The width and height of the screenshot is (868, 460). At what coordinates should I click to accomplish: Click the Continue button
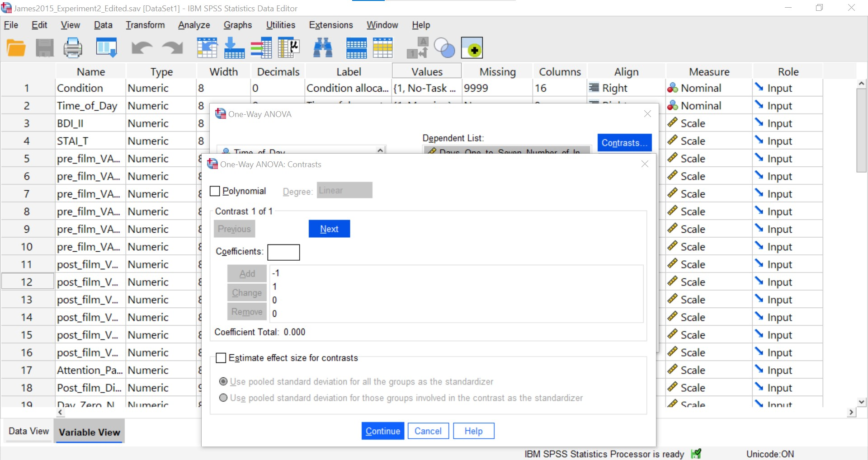(x=382, y=431)
